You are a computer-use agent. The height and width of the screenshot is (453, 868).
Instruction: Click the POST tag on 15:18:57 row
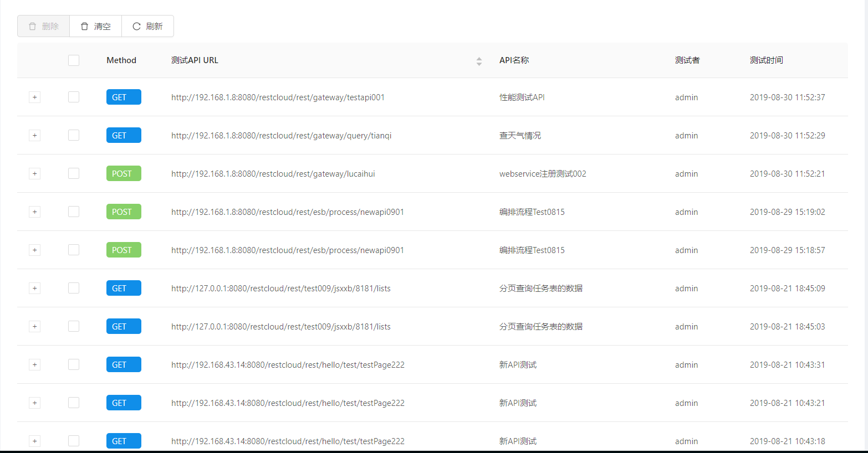[124, 250]
